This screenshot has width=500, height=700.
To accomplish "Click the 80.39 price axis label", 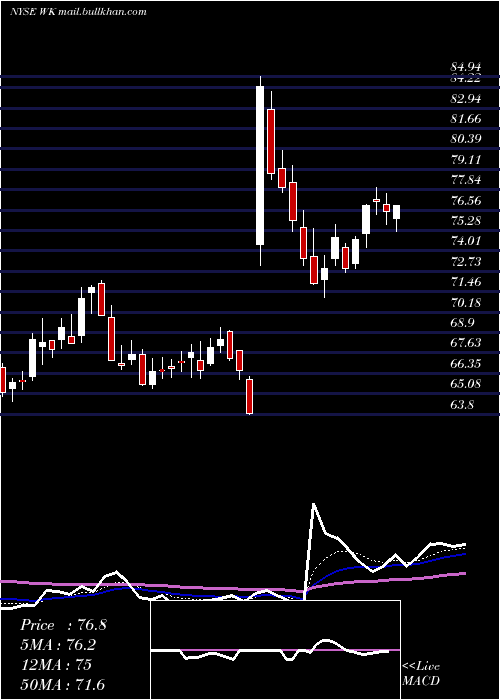I will tap(466, 139).
